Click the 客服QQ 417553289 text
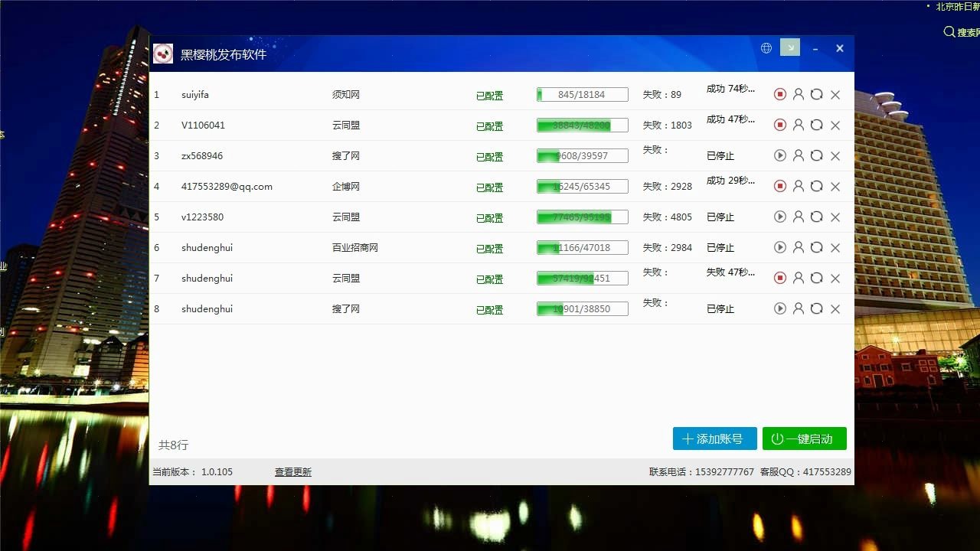This screenshot has width=980, height=551. (x=805, y=472)
